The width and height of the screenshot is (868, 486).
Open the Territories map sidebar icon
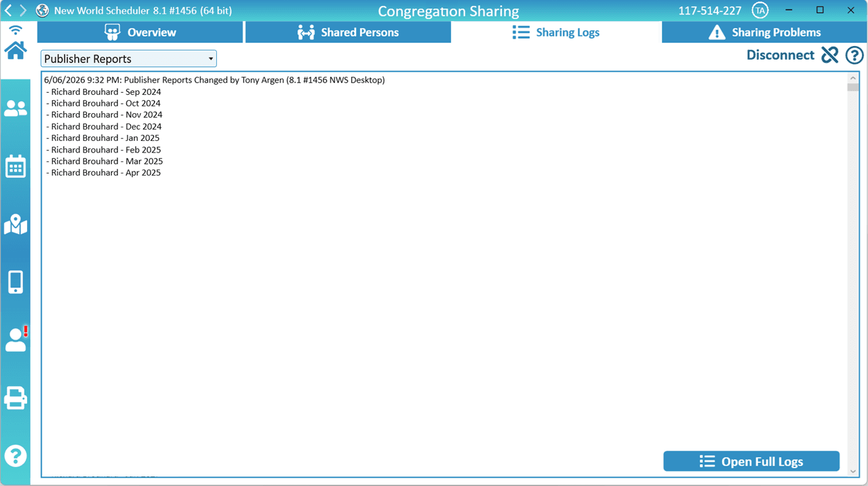click(x=16, y=225)
